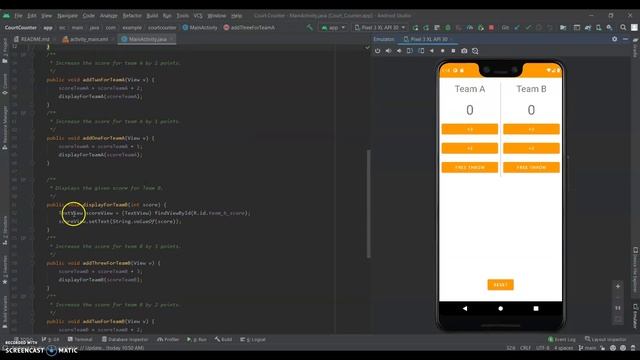Tap Team A +3 button in emulator

point(470,129)
